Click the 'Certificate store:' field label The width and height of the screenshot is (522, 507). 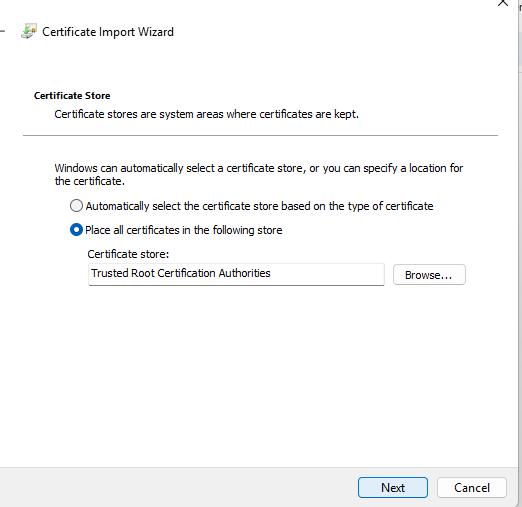click(128, 254)
